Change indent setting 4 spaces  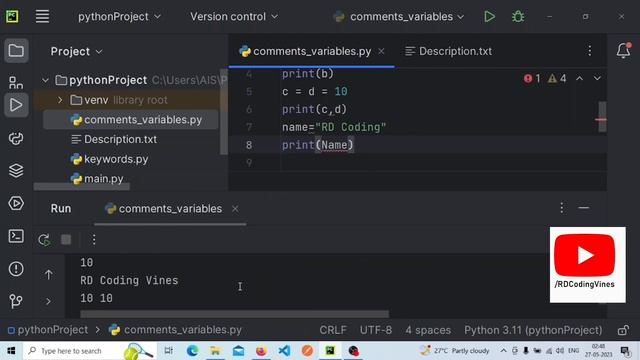point(428,330)
